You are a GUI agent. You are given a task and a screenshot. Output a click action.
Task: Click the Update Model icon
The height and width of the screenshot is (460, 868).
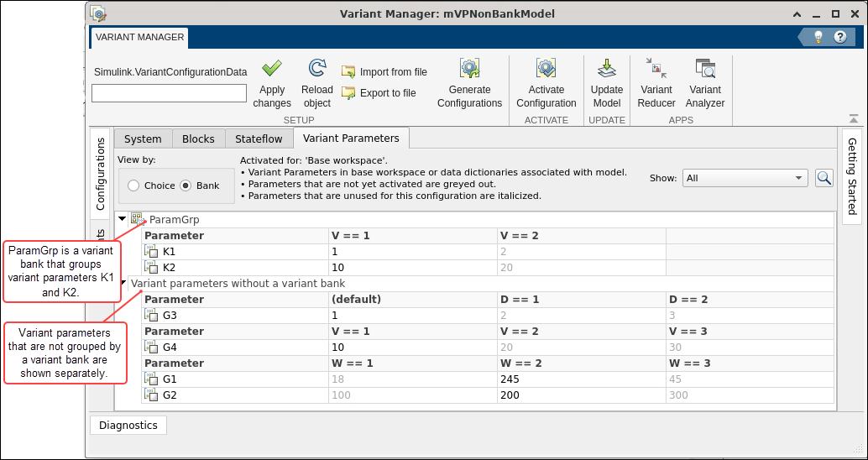pos(607,69)
